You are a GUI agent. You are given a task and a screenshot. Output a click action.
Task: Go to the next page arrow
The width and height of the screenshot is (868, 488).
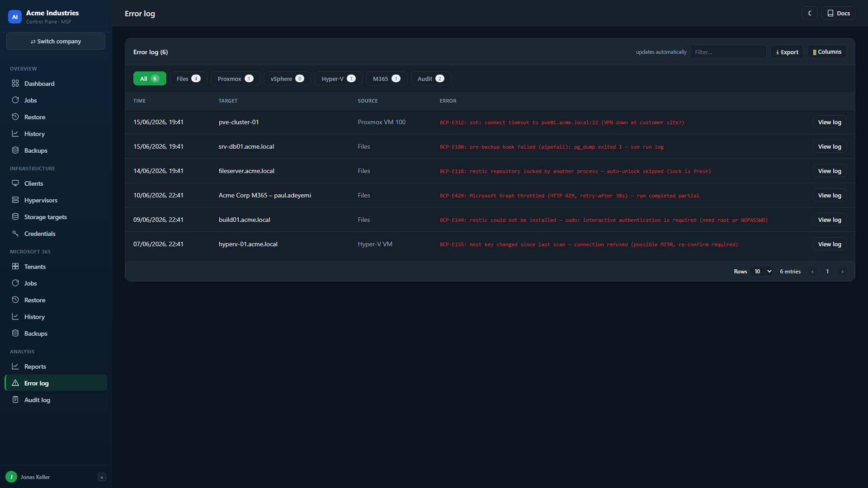click(x=843, y=272)
